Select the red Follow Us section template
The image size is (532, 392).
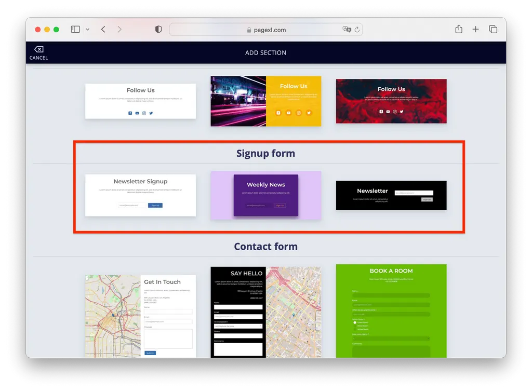[391, 101]
